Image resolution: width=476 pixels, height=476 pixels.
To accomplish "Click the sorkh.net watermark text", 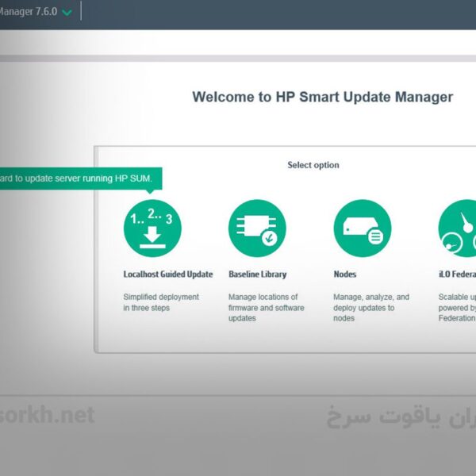I will point(46,415).
